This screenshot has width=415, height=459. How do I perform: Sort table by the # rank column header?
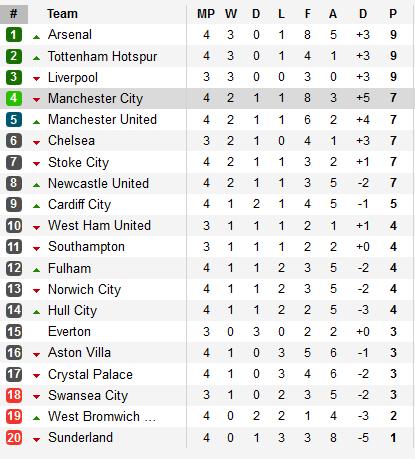pyautogui.click(x=14, y=14)
